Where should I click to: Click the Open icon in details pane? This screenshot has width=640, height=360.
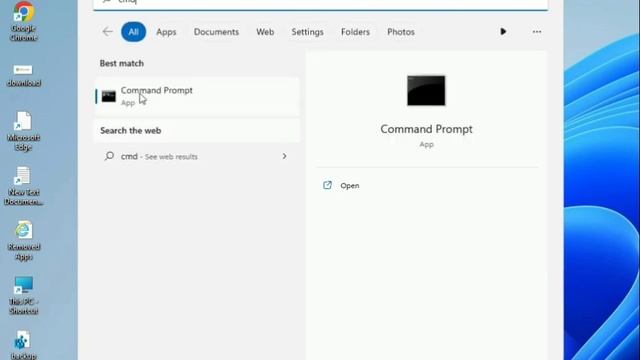pos(327,185)
